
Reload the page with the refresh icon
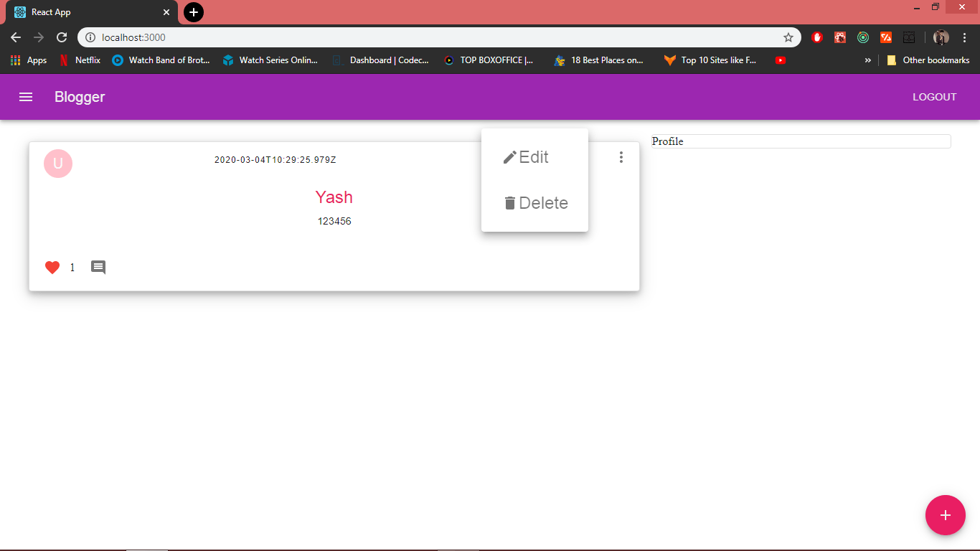62,37
